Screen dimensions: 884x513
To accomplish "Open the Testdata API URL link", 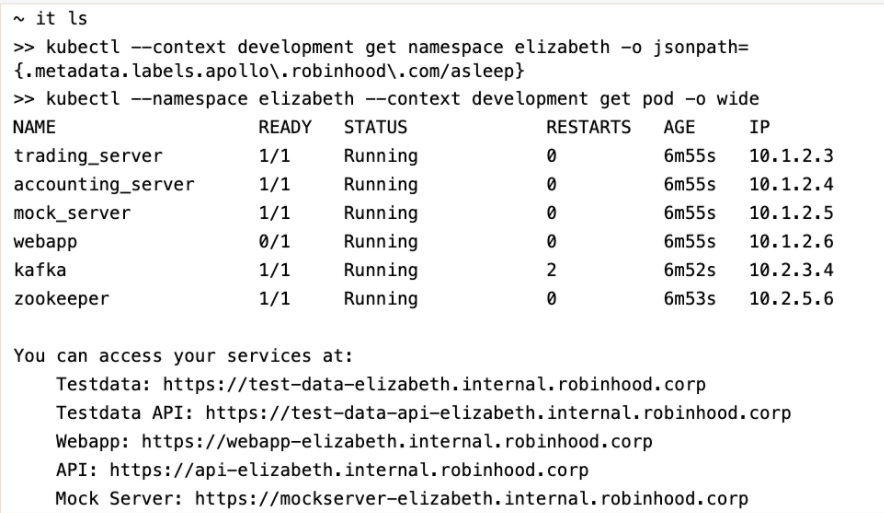I will 498,413.
